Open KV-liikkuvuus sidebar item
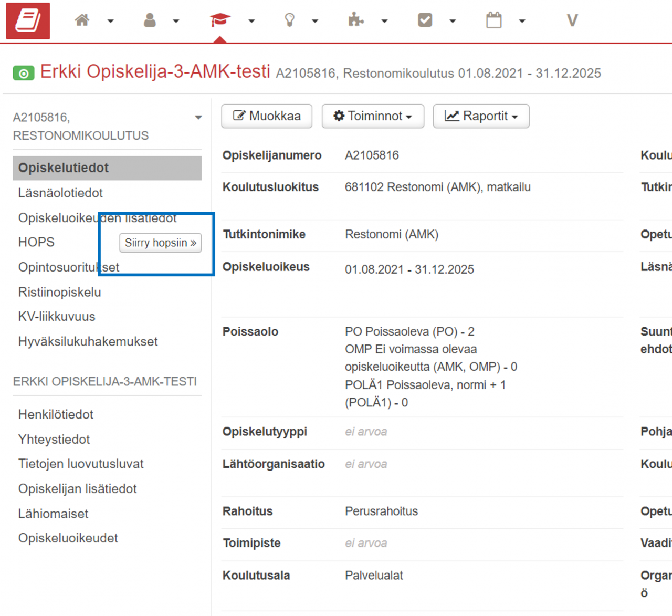Image resolution: width=672 pixels, height=616 pixels. 57,317
